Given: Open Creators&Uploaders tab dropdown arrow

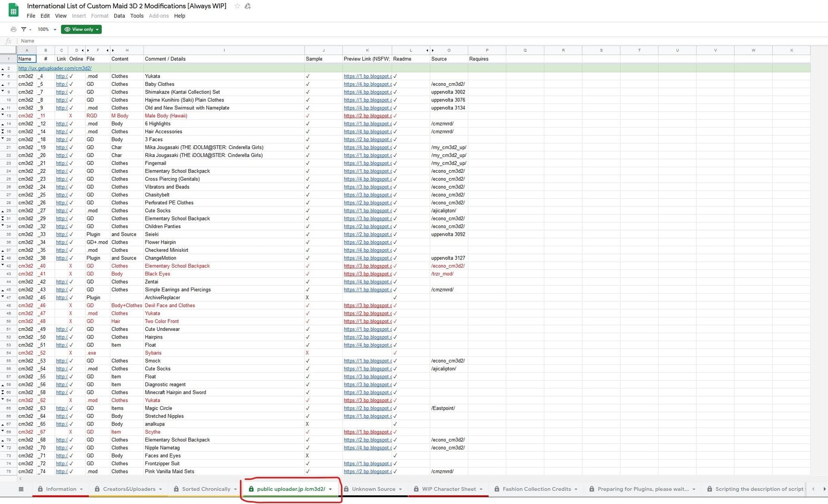Looking at the screenshot, I should pyautogui.click(x=160, y=489).
